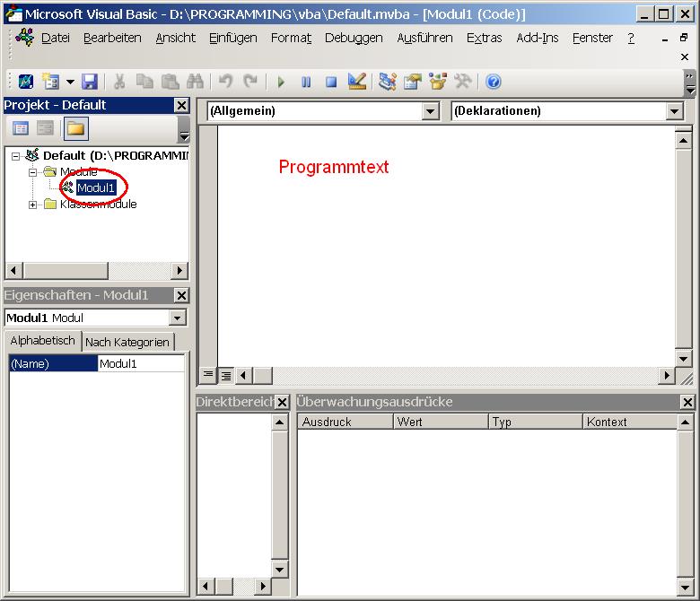Close the Eigenschaften - Modul1 panel
The width and height of the screenshot is (700, 601).
coord(181,295)
